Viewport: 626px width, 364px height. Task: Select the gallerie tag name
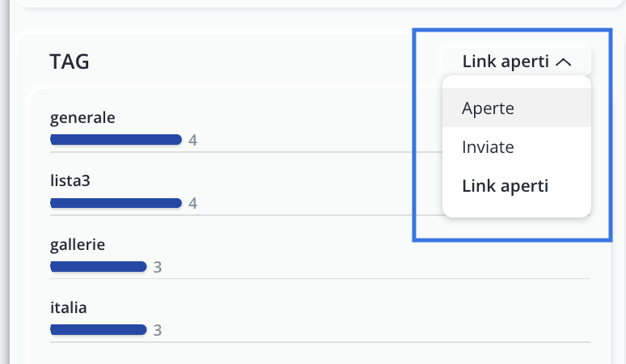point(78,243)
